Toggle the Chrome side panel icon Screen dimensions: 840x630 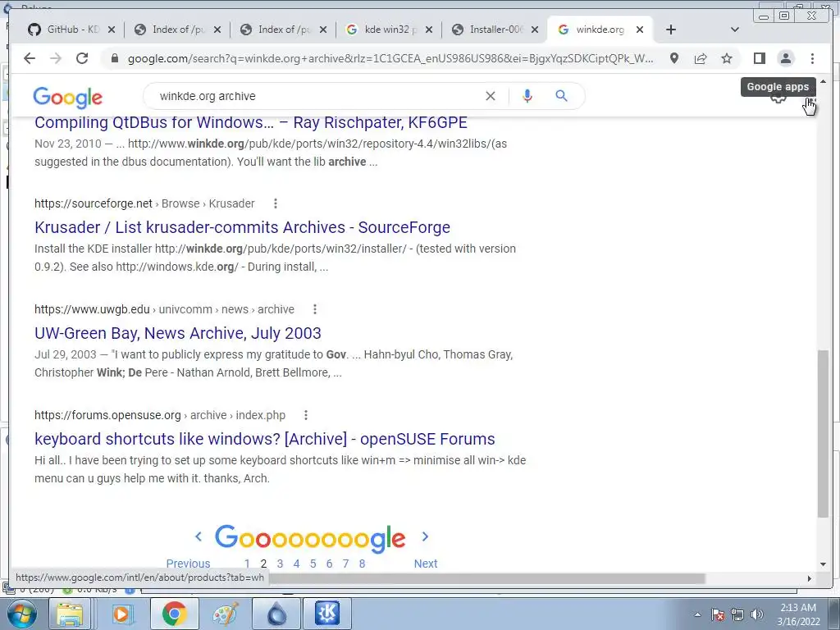coord(759,58)
